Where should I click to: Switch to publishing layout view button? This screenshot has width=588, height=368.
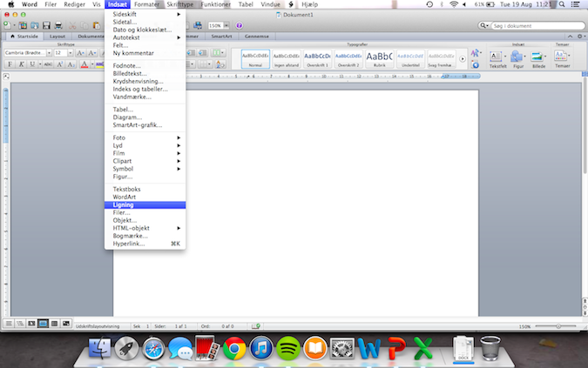[x=31, y=324]
